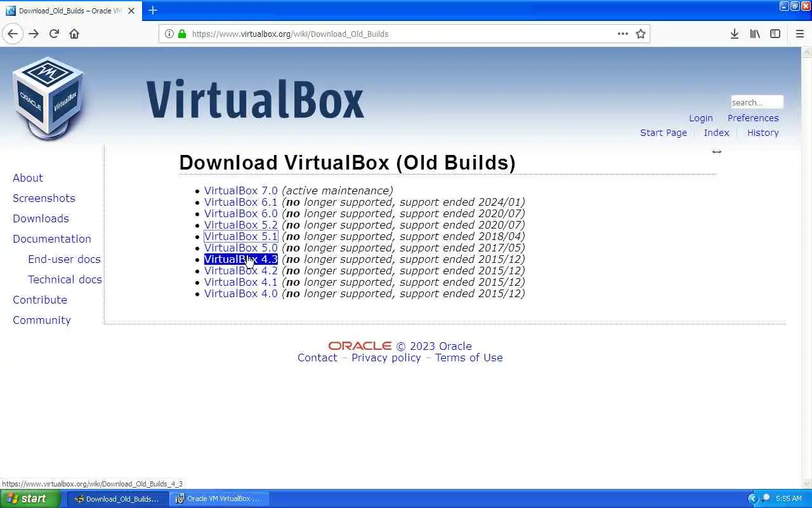
Task: Open the Privacy policy footer link
Action: coord(386,358)
